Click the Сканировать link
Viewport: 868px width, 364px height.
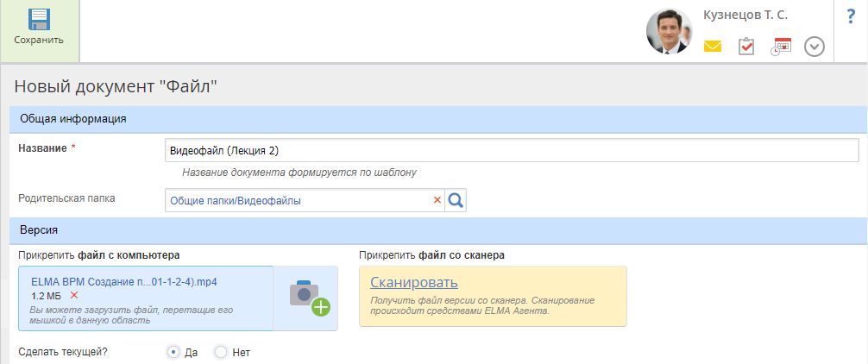(x=414, y=282)
